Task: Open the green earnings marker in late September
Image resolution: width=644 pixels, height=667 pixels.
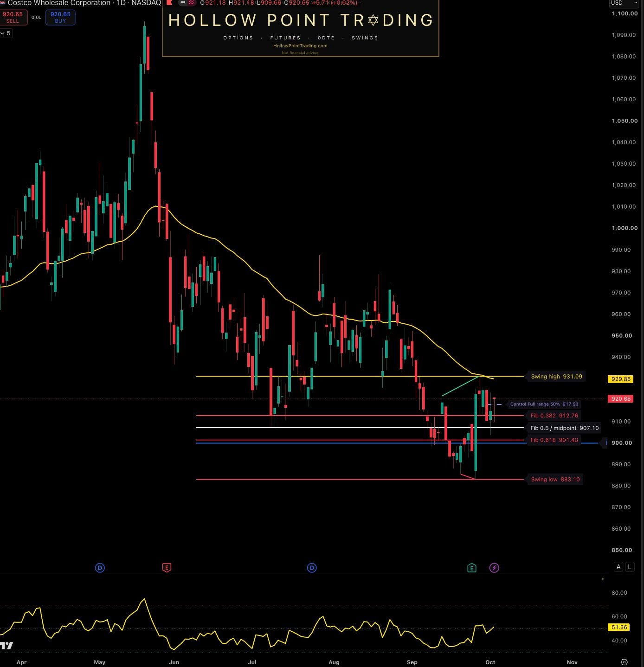Action: [x=472, y=568]
